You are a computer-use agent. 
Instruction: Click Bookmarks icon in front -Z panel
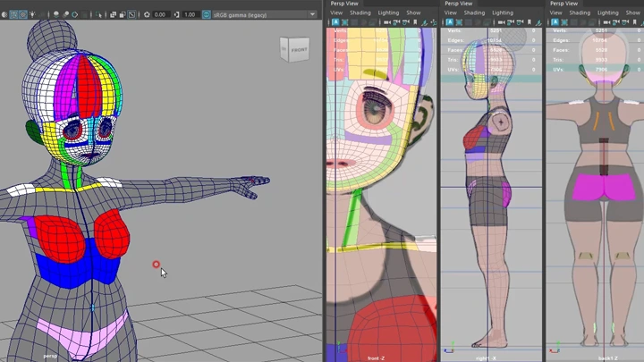415,22
